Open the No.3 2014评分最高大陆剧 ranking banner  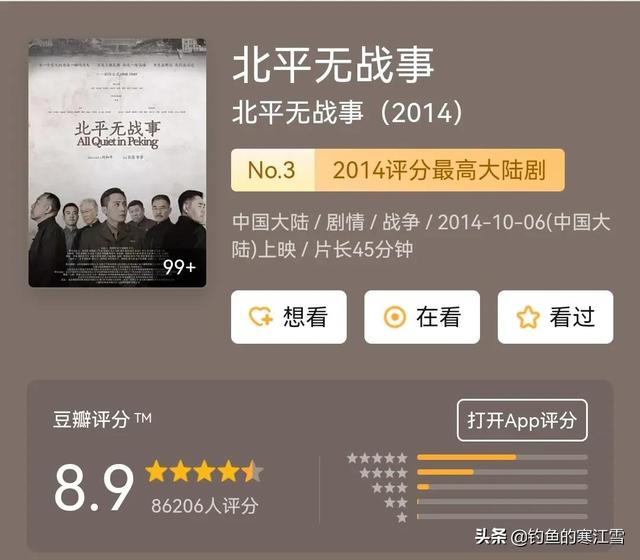click(398, 170)
